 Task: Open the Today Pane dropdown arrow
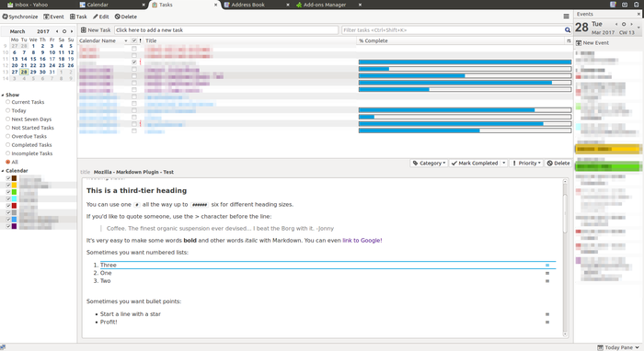pyautogui.click(x=638, y=347)
